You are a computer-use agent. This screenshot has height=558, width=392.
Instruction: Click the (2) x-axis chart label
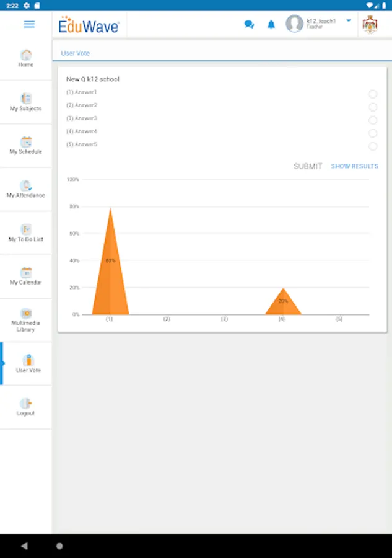pyautogui.click(x=167, y=319)
